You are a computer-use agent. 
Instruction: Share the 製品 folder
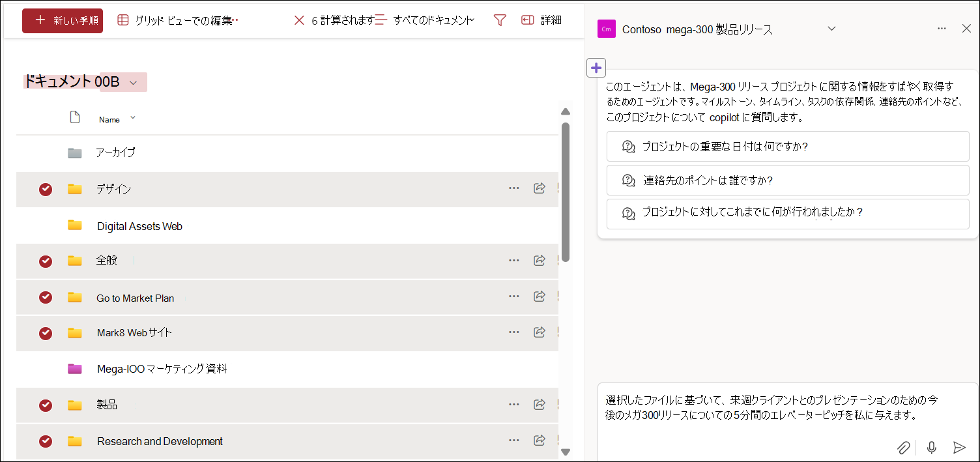pos(540,405)
